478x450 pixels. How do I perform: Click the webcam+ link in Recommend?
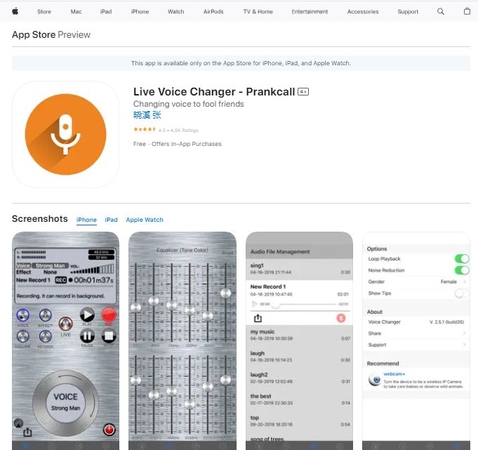(394, 374)
